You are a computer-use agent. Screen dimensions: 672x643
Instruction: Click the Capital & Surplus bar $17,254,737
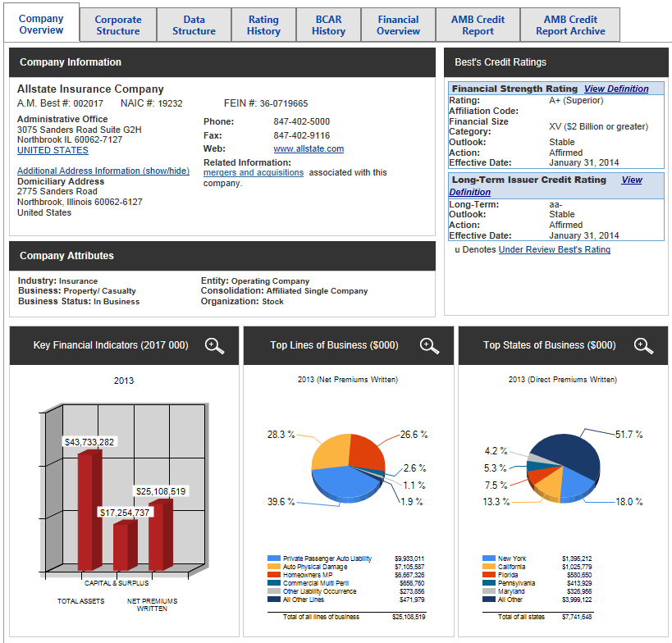(x=126, y=545)
